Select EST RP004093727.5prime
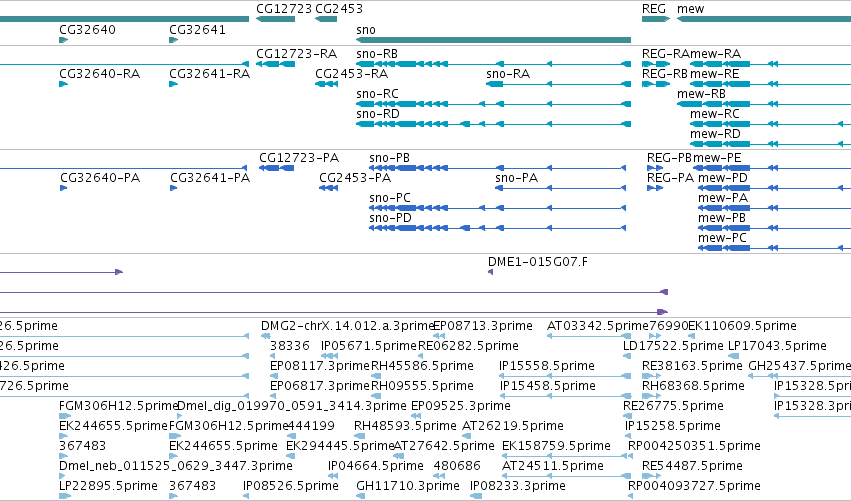851x501 pixels. point(694,487)
